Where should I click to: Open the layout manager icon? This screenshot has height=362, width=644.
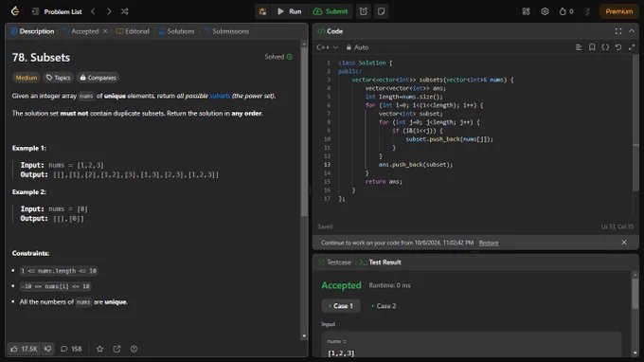click(527, 11)
